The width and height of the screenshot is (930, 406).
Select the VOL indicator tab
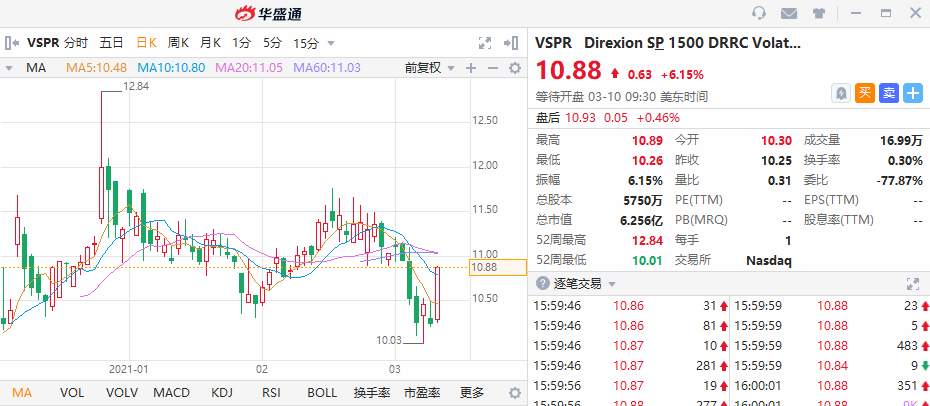point(72,392)
